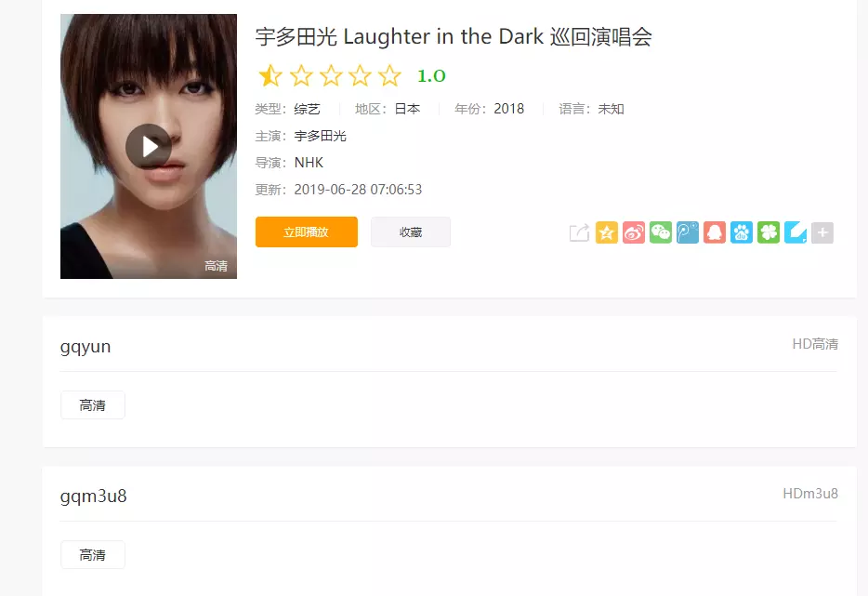Screen dimensions: 868x596
Task: Open actor 宇多田光 link
Action: tap(320, 136)
